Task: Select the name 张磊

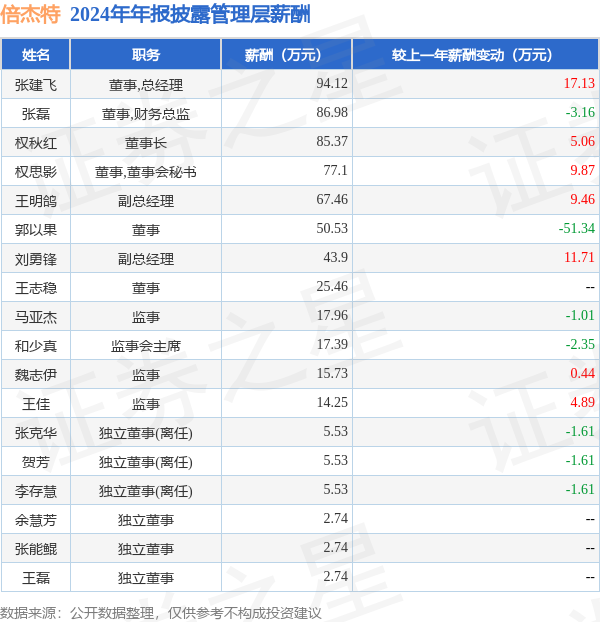Action: (36, 114)
